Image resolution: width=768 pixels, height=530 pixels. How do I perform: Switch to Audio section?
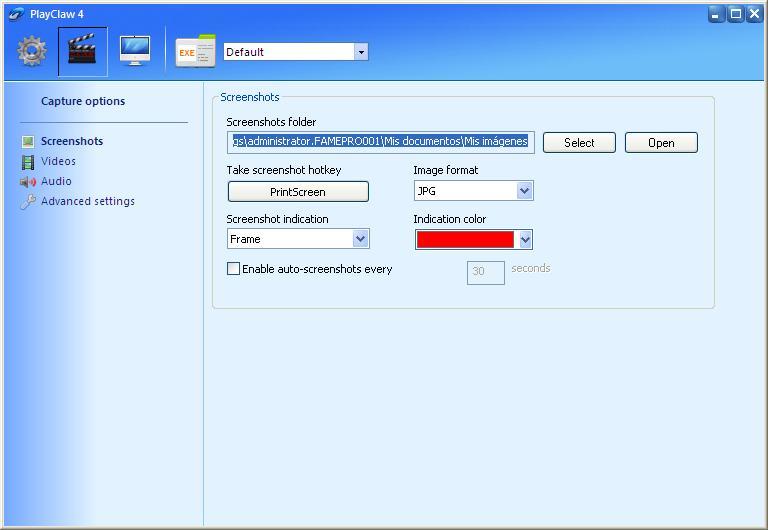[x=56, y=181]
